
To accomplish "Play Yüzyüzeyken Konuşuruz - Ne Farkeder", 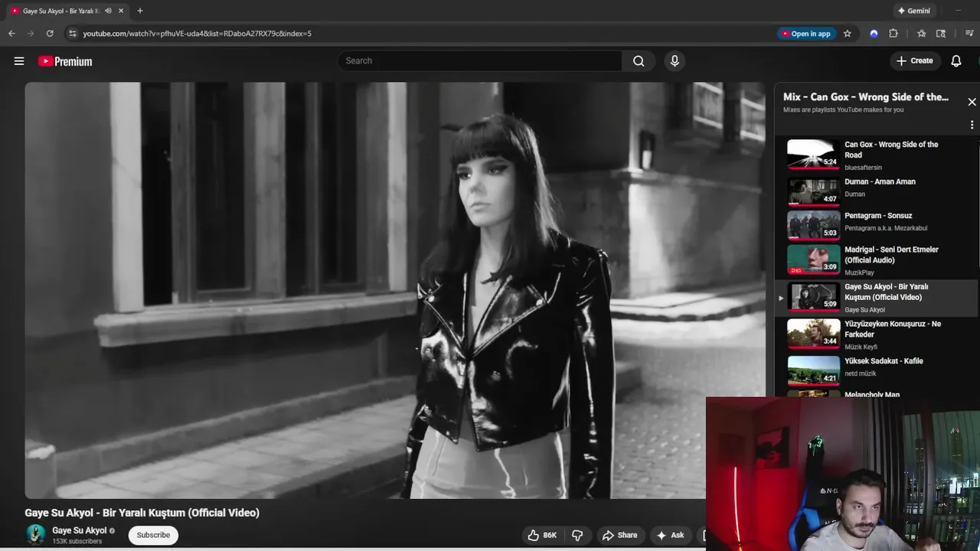I will pyautogui.click(x=877, y=334).
